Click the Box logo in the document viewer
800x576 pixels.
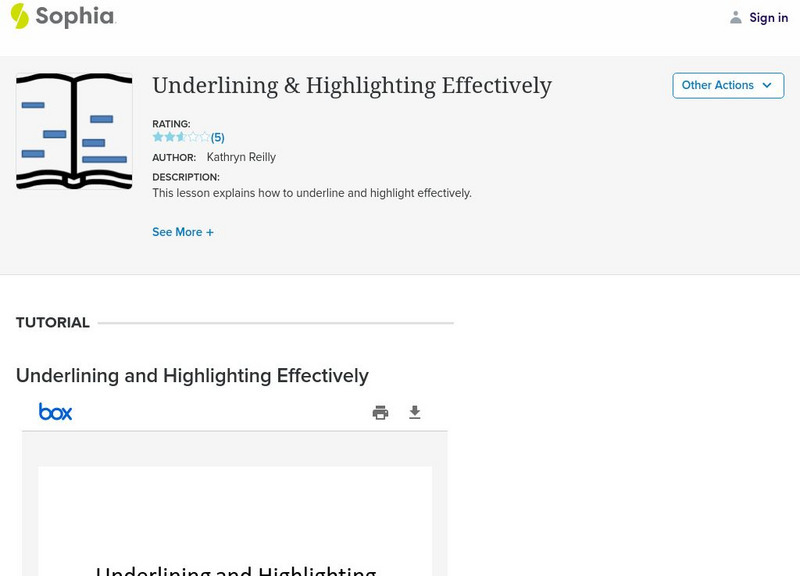(x=53, y=411)
